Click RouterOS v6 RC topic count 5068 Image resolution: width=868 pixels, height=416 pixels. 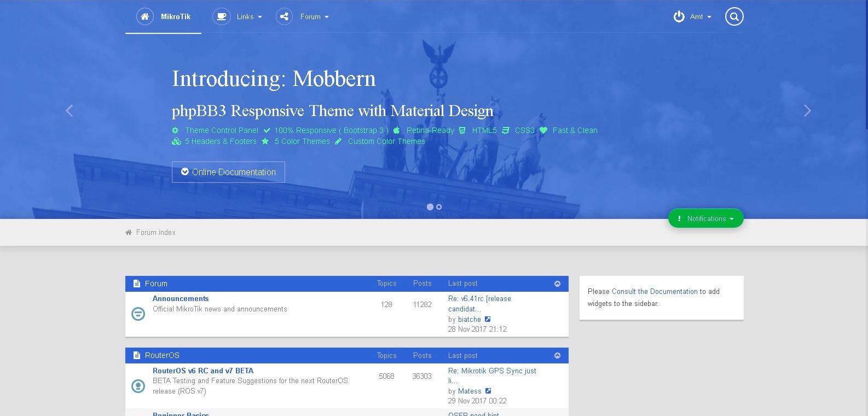click(386, 376)
